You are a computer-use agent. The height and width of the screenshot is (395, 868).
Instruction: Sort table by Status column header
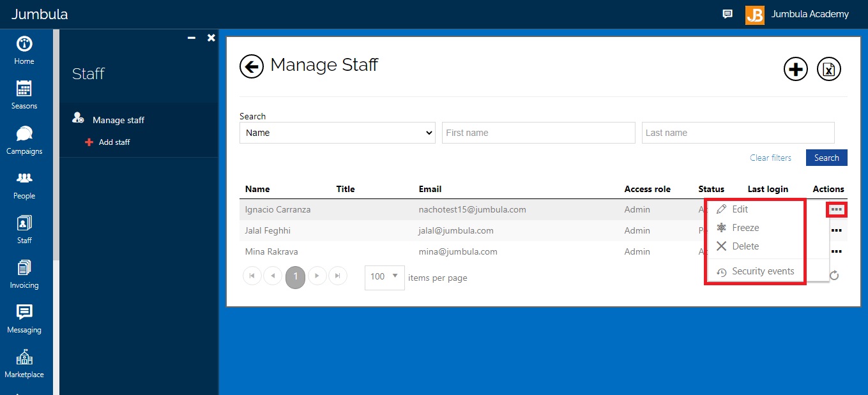712,189
